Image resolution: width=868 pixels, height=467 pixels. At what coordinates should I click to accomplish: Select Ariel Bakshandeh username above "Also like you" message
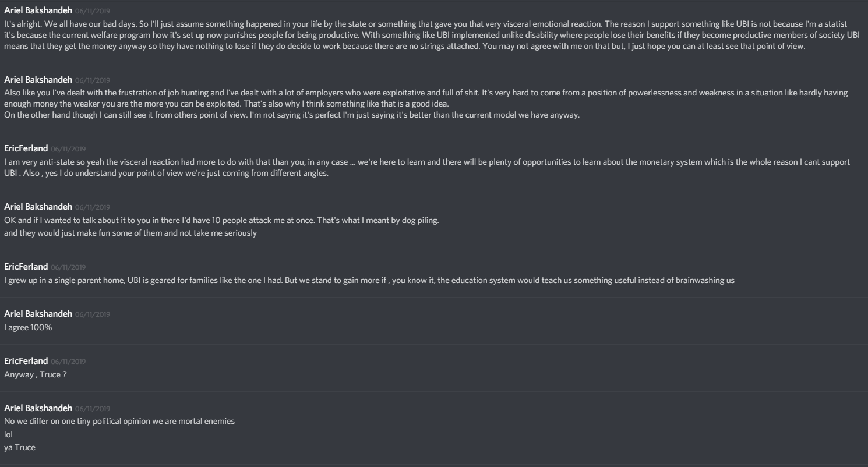[38, 79]
